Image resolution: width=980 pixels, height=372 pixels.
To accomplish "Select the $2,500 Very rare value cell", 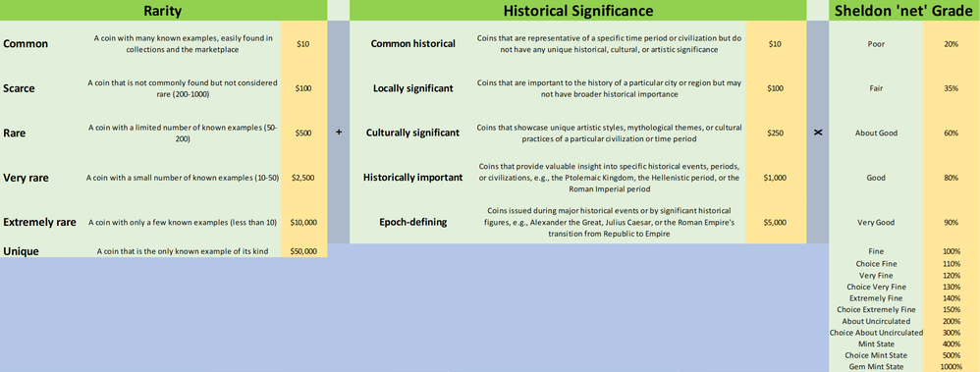I will 303,178.
